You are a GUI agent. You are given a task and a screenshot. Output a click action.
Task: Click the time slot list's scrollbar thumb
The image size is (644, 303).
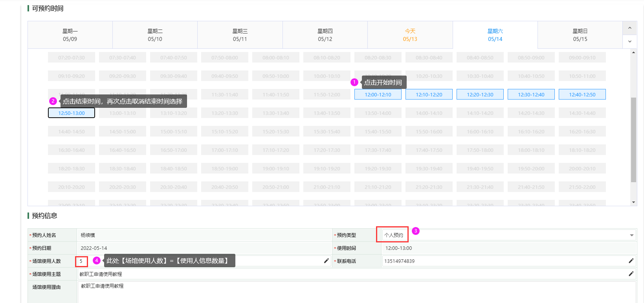(x=633, y=140)
